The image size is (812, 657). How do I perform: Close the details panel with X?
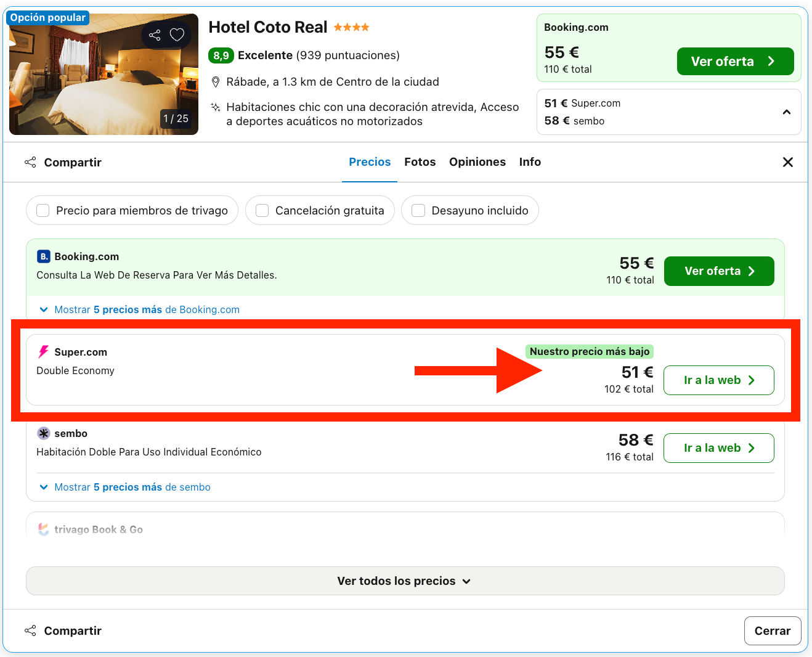(787, 162)
